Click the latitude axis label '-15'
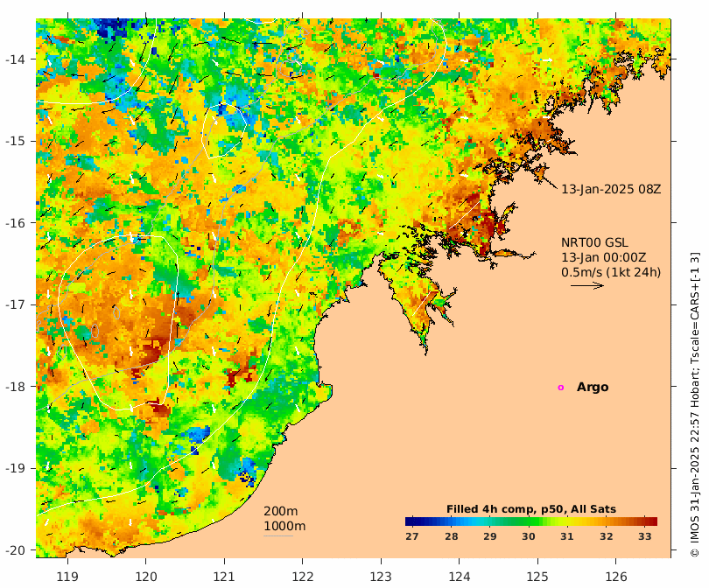The image size is (709, 588). [15, 141]
